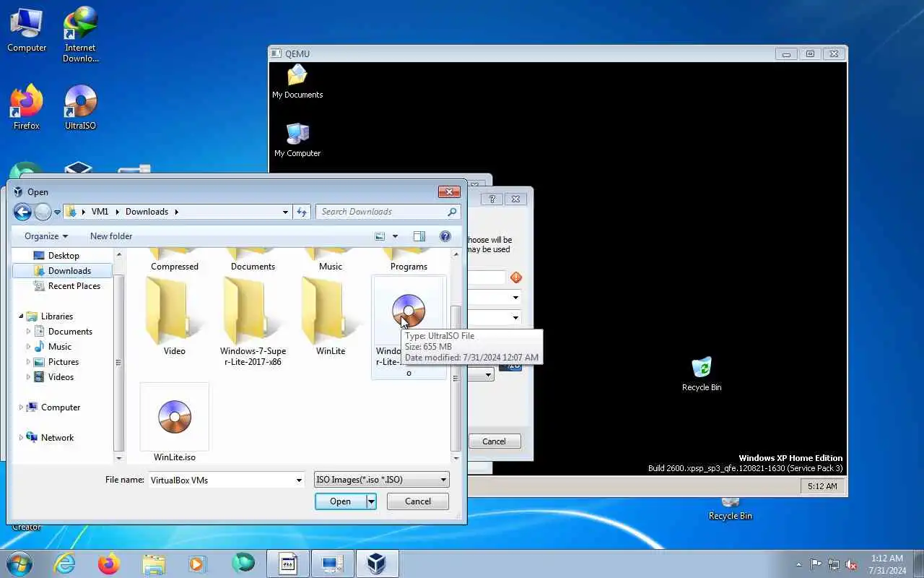Open Firefox from the taskbar

(109, 564)
